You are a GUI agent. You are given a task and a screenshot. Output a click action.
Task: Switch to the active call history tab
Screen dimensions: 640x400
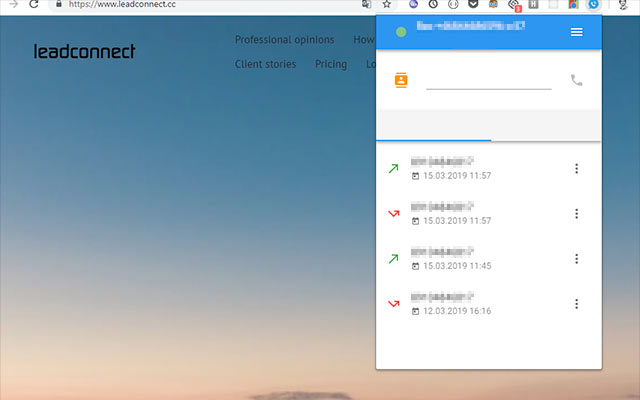pyautogui.click(x=433, y=125)
